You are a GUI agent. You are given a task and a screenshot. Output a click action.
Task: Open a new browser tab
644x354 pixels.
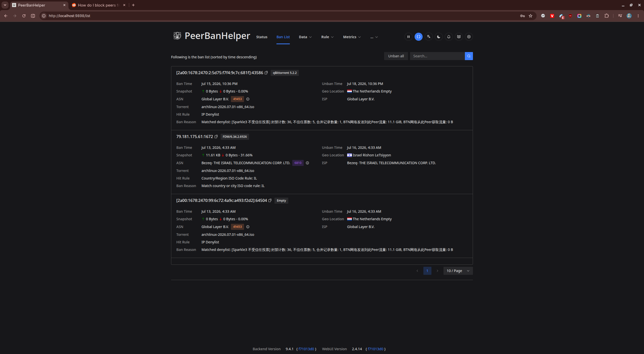133,5
